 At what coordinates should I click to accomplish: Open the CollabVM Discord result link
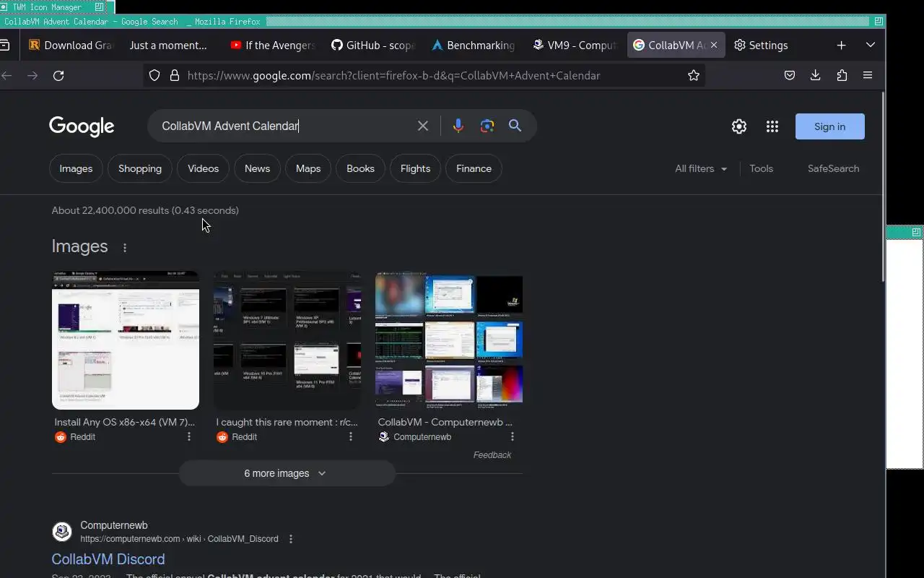coord(108,559)
